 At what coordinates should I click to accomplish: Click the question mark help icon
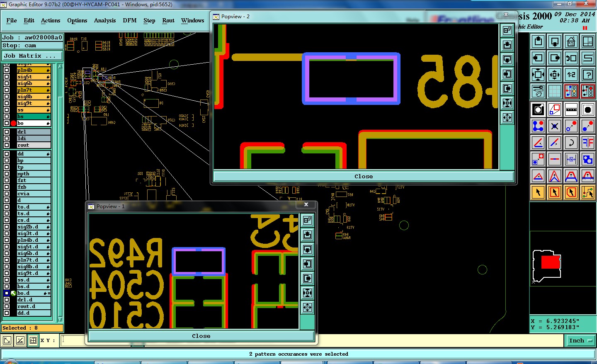[588, 75]
